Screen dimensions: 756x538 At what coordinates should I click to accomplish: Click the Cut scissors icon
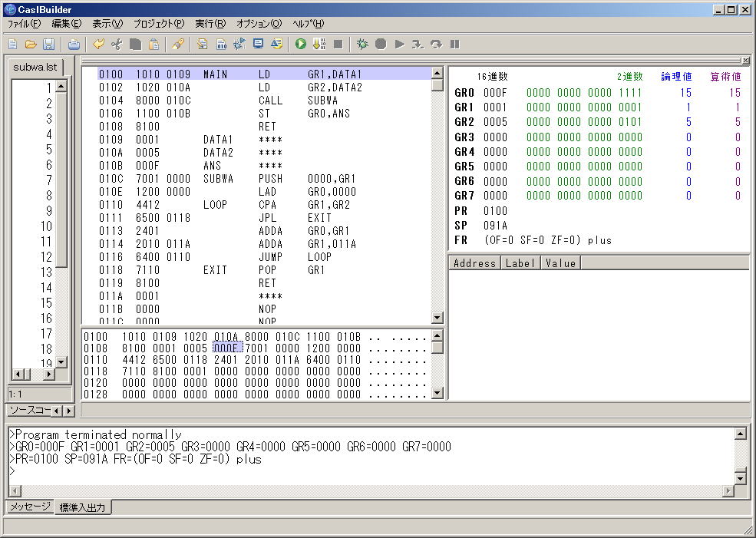coord(117,45)
